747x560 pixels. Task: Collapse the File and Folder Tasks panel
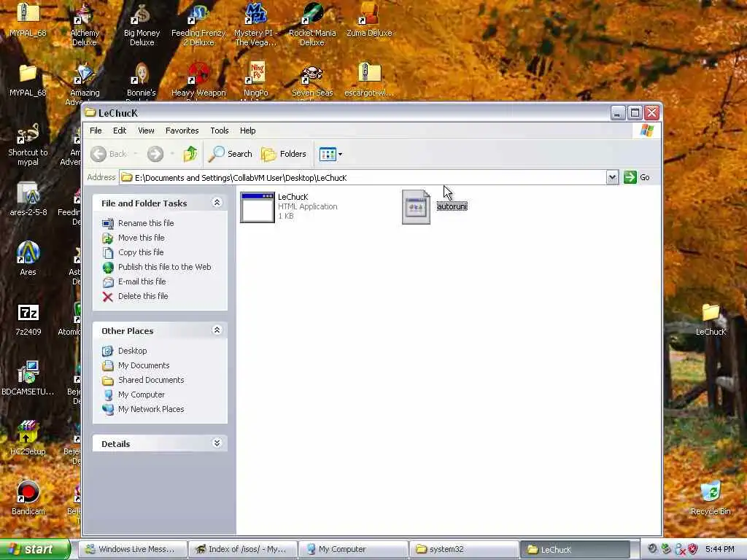[x=217, y=203]
